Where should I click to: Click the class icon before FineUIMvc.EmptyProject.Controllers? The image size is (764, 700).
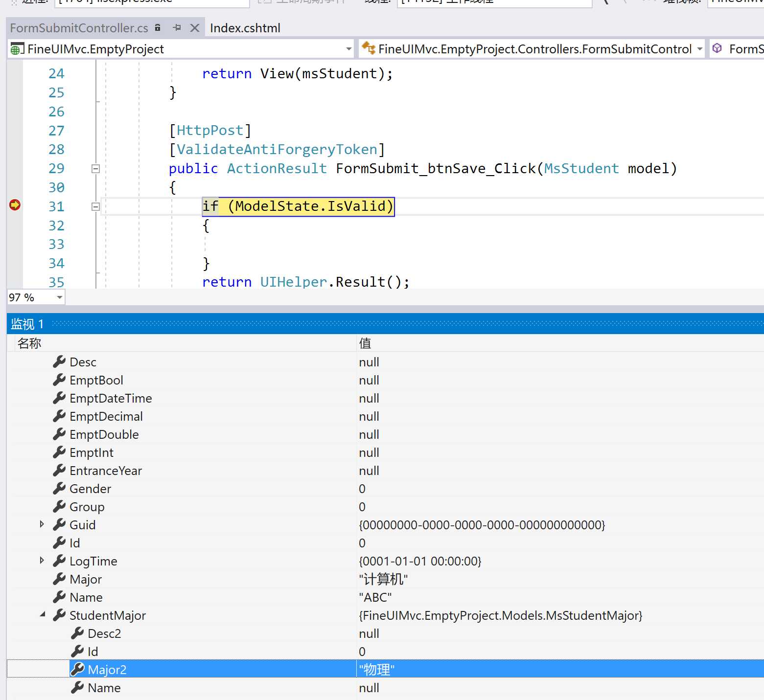pos(369,48)
